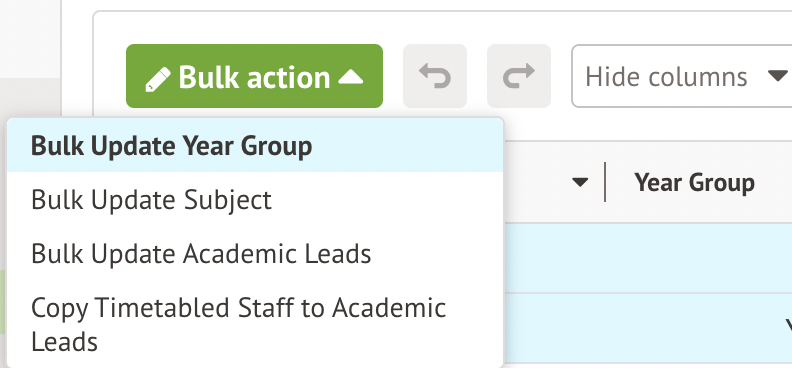The width and height of the screenshot is (792, 368).
Task: Select the first highlighted table row
Action: click(648, 257)
